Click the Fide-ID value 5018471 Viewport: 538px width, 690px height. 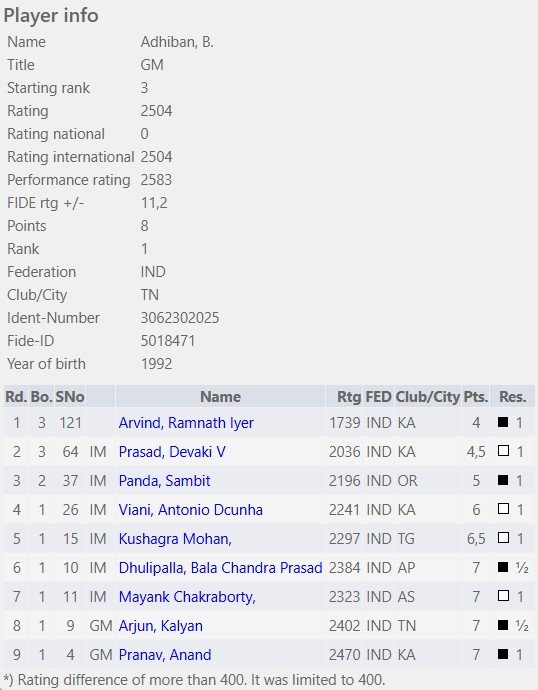pos(168,341)
